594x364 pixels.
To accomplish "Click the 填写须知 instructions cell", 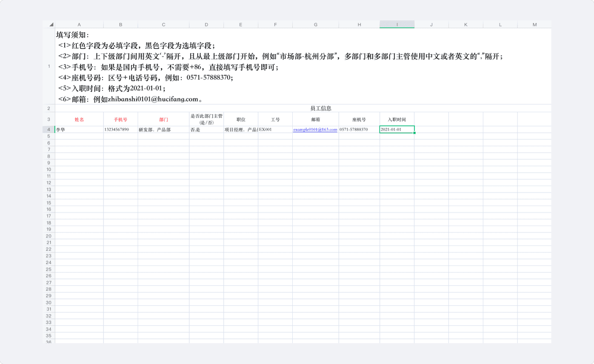I will pos(303,66).
